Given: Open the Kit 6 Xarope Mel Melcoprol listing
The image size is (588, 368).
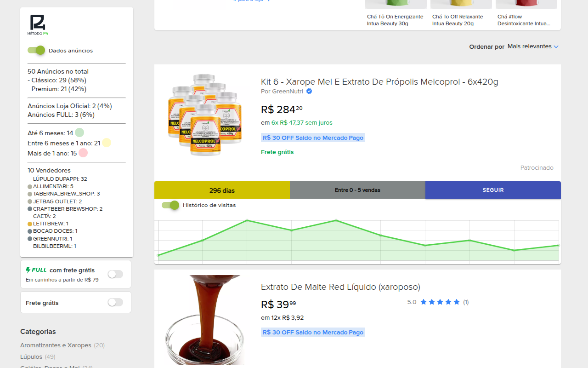Looking at the screenshot, I should pyautogui.click(x=379, y=82).
